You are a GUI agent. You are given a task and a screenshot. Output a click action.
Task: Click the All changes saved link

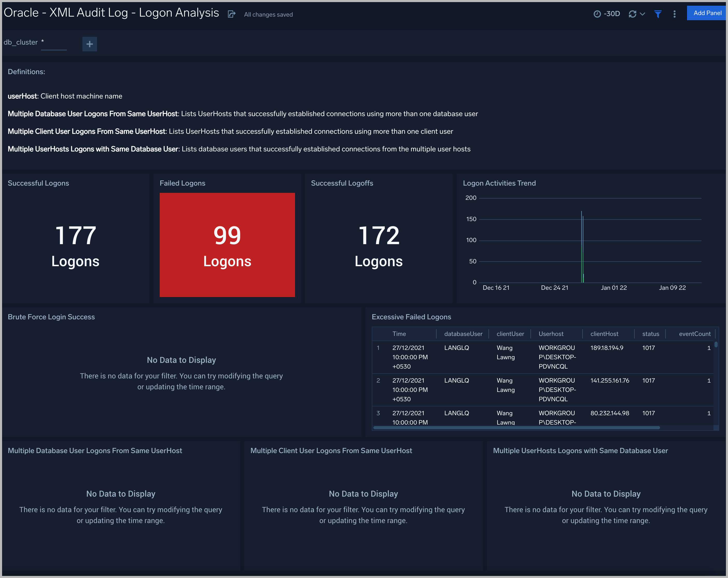click(268, 14)
